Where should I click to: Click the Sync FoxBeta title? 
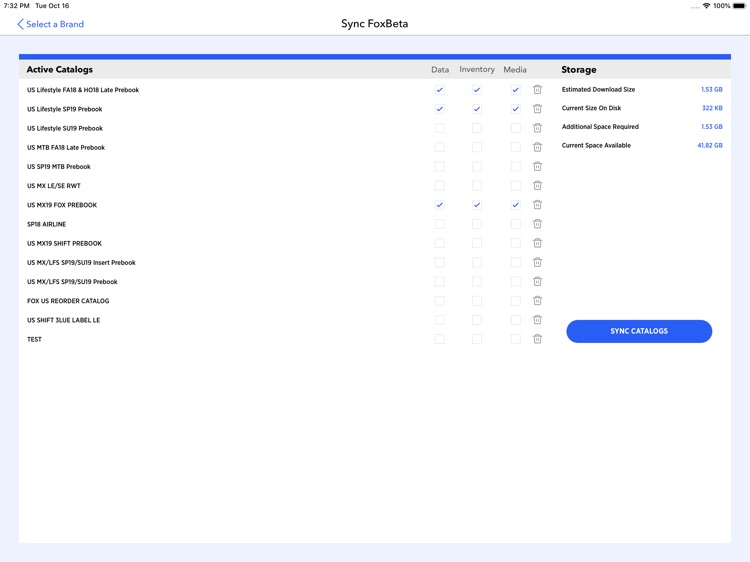pyautogui.click(x=375, y=24)
